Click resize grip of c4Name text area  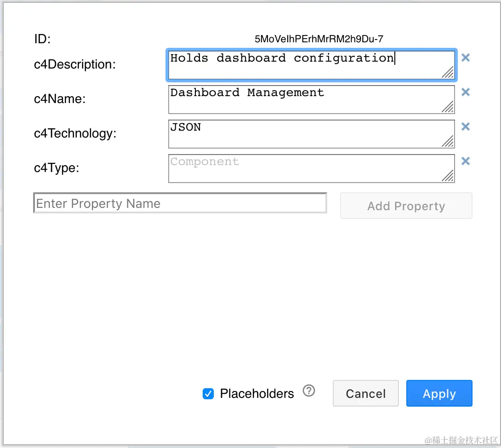click(x=448, y=107)
